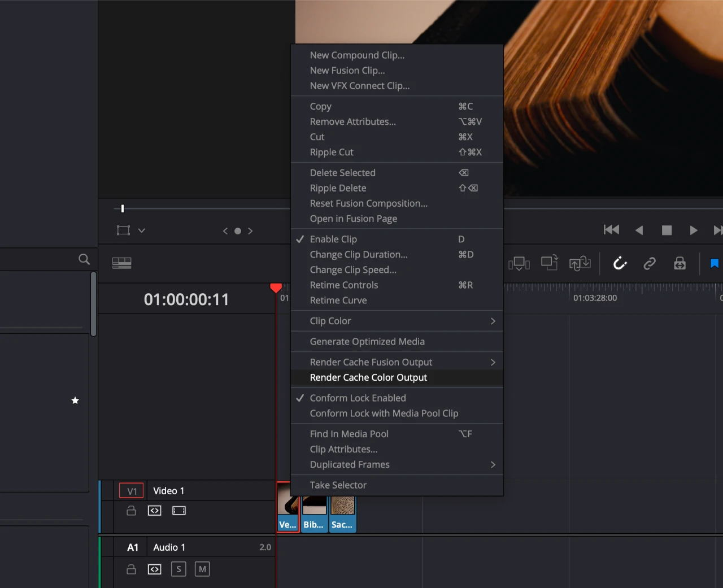Click Find In Media Pool

pos(349,434)
